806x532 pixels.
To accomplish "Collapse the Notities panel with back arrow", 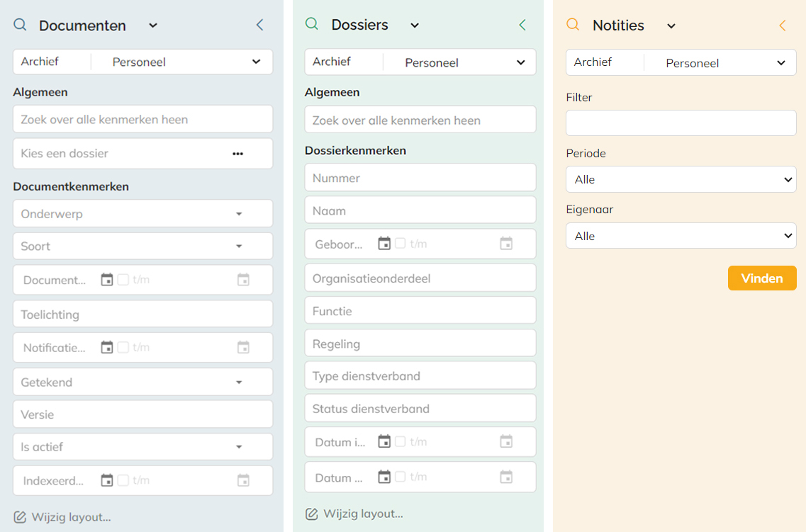I will (x=783, y=26).
